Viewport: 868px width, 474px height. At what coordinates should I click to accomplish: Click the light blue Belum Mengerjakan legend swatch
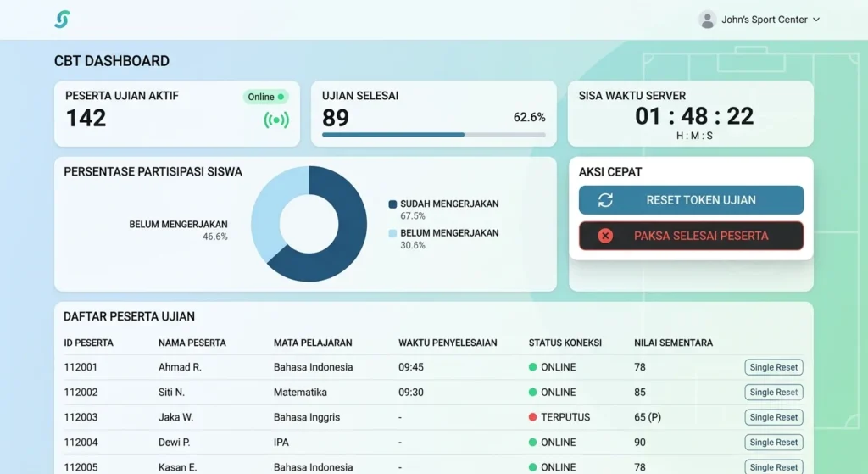coord(392,233)
